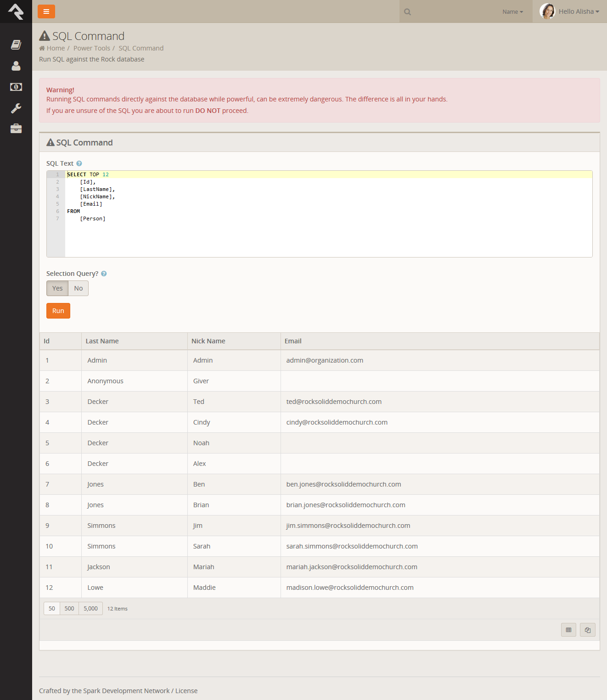Select the Cindy nick name cell
This screenshot has width=607, height=700.
click(234, 422)
